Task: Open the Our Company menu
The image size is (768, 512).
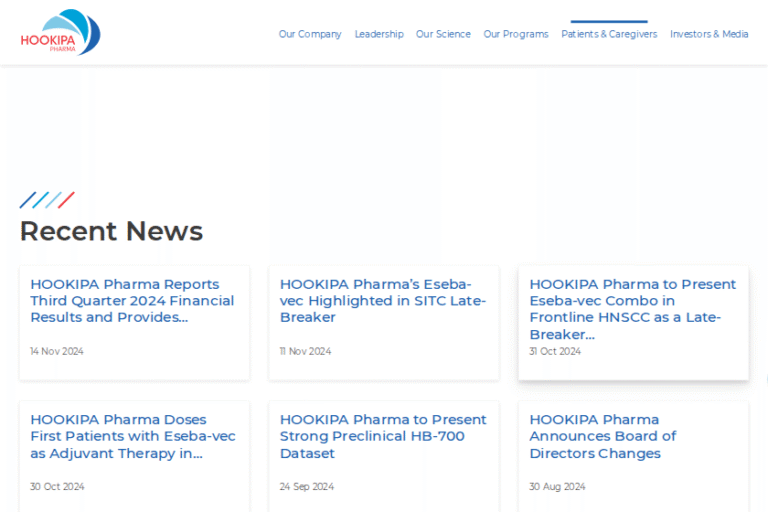Action: (310, 34)
